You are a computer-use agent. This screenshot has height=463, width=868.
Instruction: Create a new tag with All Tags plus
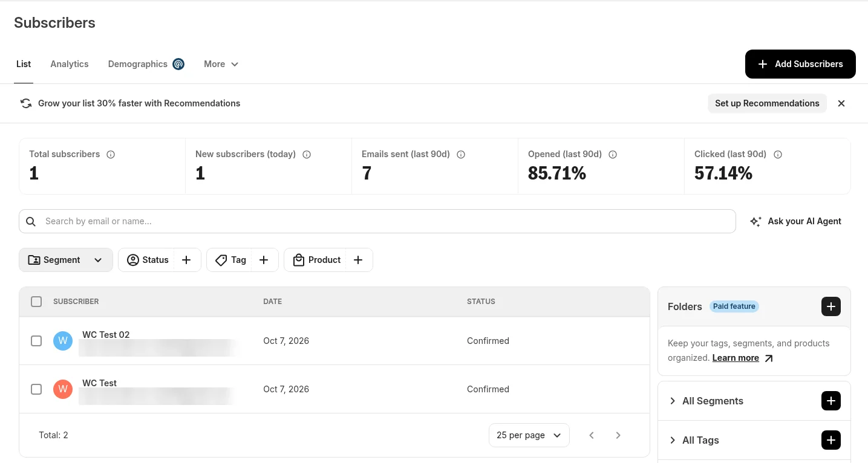831,440
